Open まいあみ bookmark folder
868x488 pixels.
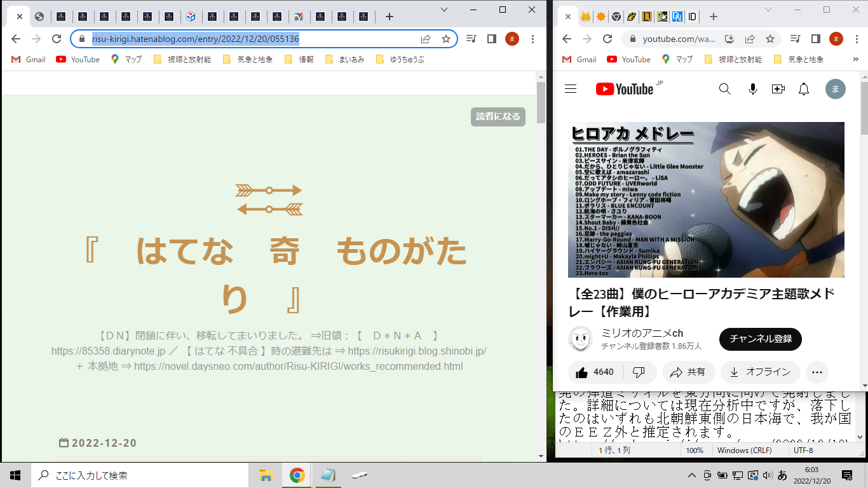coord(345,59)
